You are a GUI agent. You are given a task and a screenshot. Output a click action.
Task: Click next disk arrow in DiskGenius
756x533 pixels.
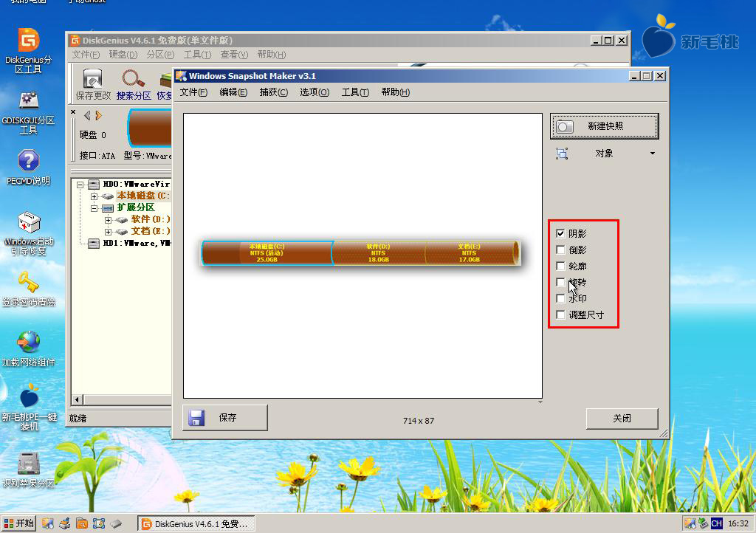98,115
